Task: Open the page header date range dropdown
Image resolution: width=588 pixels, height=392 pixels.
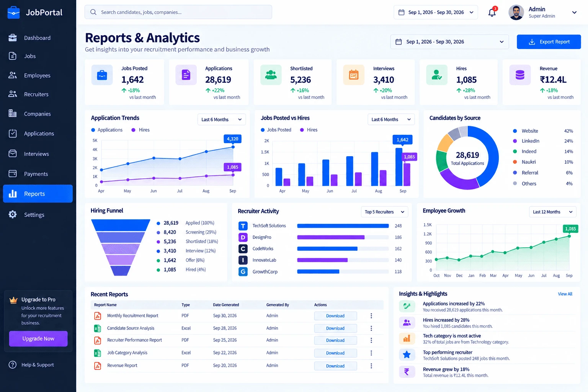Action: pos(449,42)
